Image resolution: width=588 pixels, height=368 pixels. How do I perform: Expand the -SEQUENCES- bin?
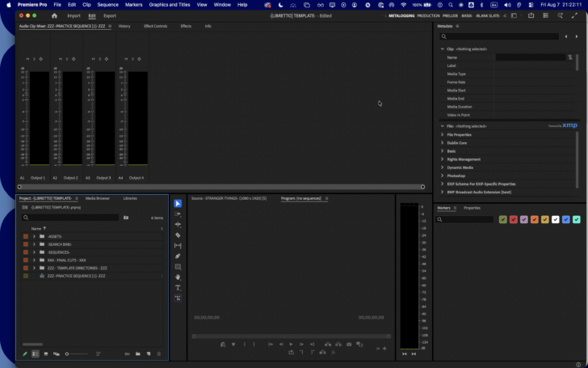pos(34,252)
